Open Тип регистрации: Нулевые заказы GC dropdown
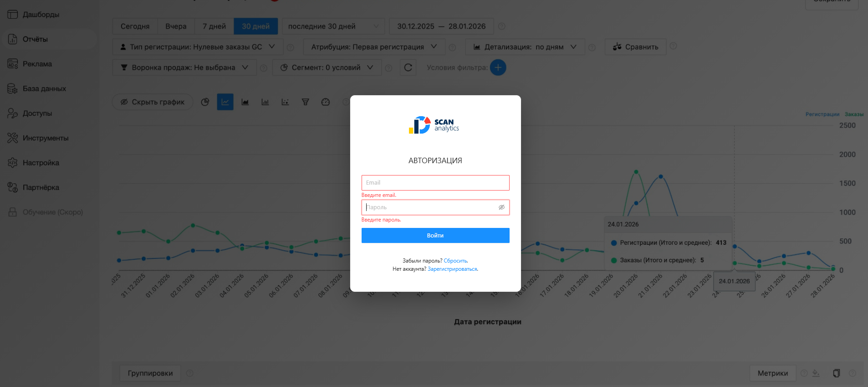Viewport: 868px width, 387px height. coord(198,47)
